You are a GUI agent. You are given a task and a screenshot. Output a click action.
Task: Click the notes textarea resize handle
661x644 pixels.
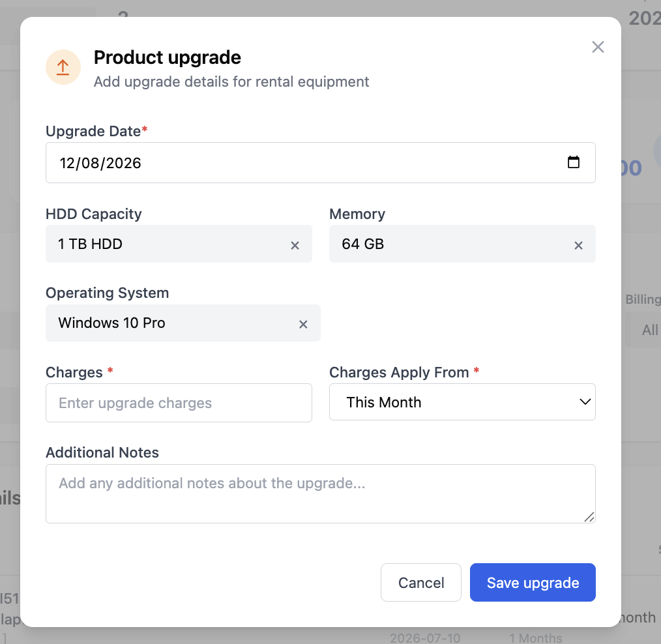point(589,517)
